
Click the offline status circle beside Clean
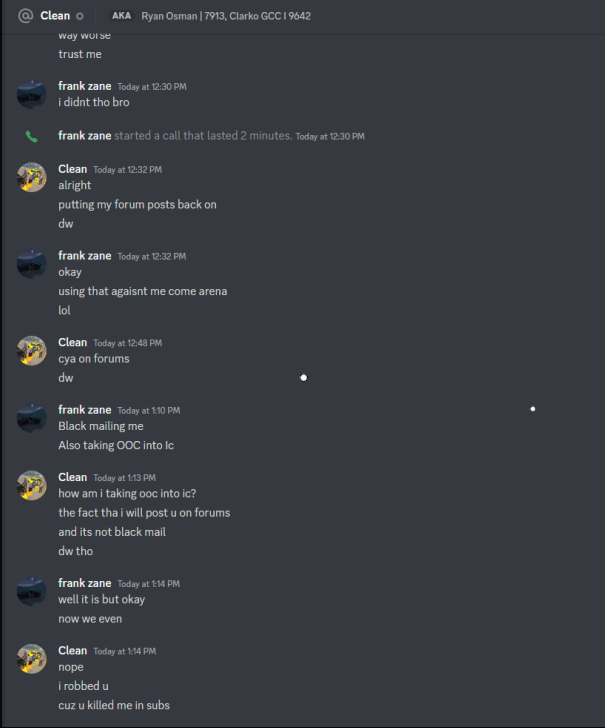[80, 16]
